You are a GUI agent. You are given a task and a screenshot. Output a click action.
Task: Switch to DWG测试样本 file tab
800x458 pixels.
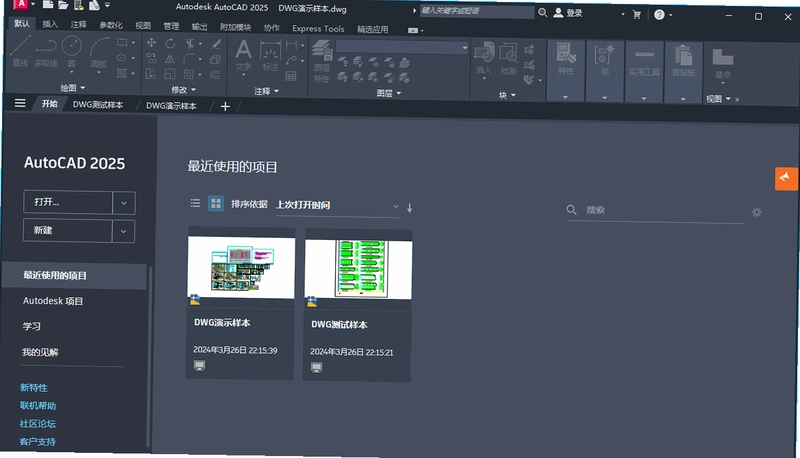coord(98,105)
